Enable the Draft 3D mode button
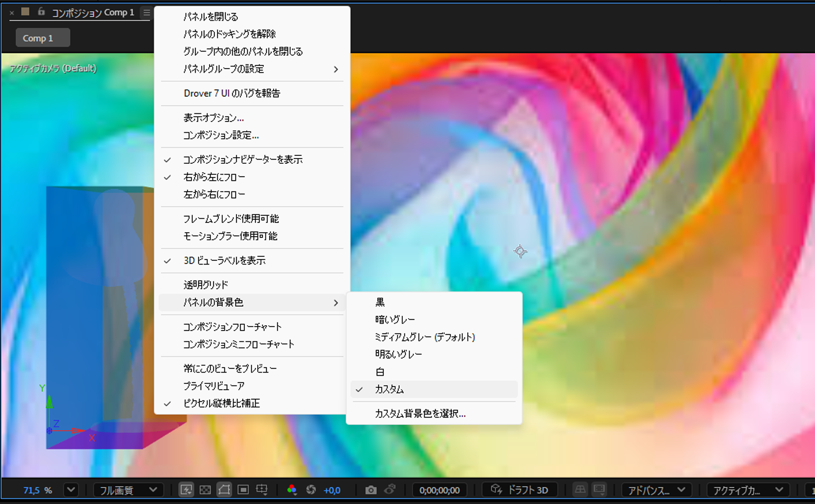The height and width of the screenshot is (504, 815). click(x=519, y=490)
